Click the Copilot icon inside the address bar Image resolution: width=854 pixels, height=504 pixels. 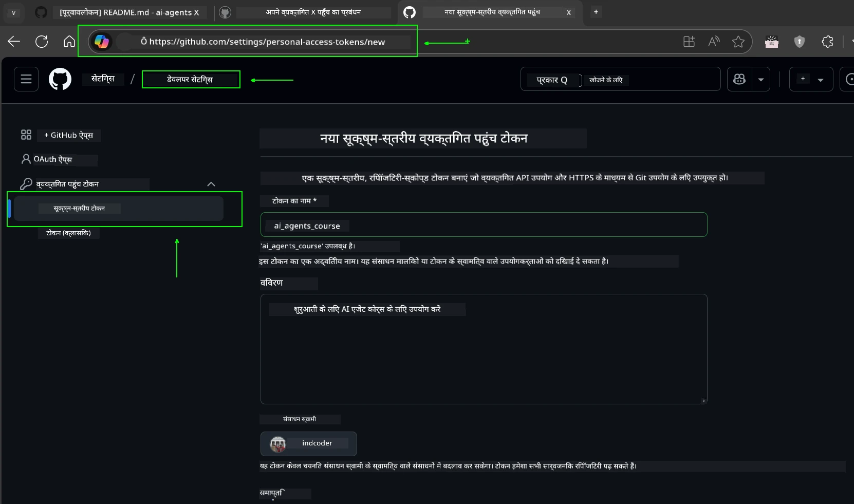coord(102,42)
